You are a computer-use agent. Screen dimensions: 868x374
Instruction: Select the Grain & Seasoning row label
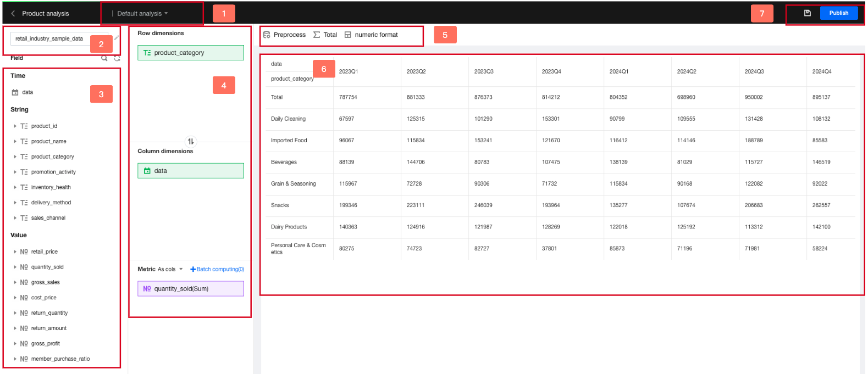coord(294,183)
